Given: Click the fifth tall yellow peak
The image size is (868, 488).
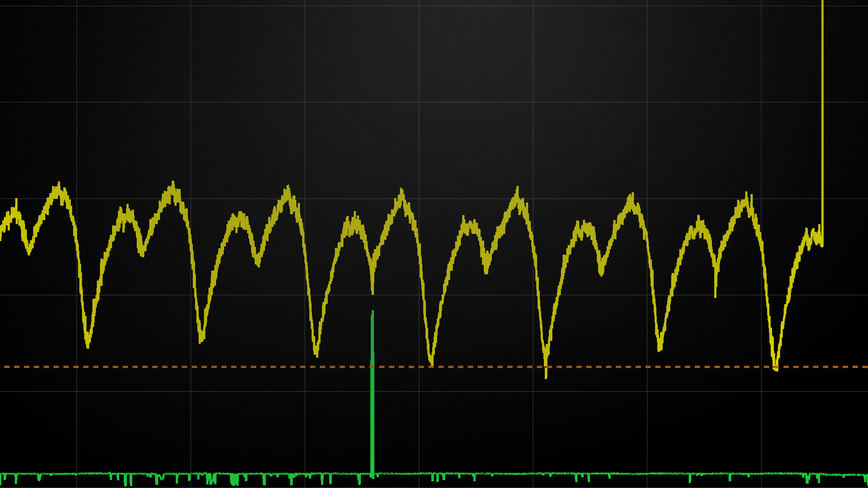Looking at the screenshot, I should point(517,193).
